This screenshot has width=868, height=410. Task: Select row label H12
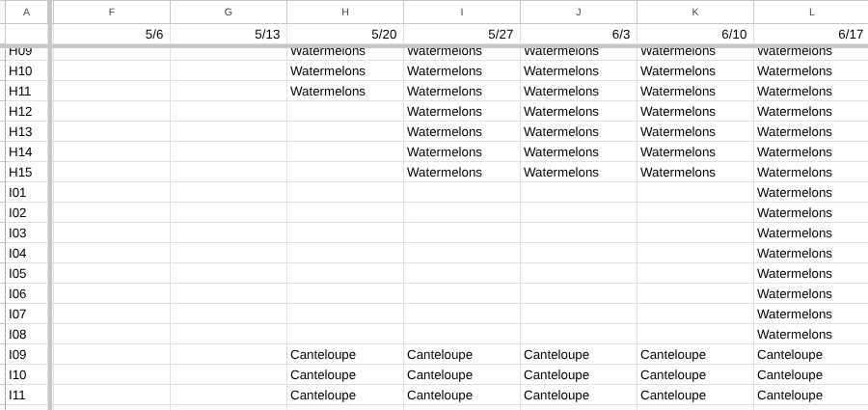tap(27, 111)
